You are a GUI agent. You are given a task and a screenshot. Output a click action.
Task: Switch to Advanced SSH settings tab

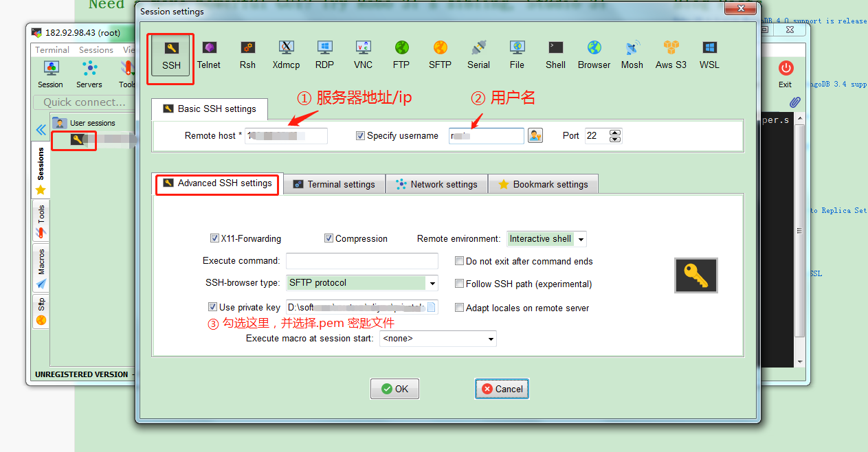click(217, 183)
